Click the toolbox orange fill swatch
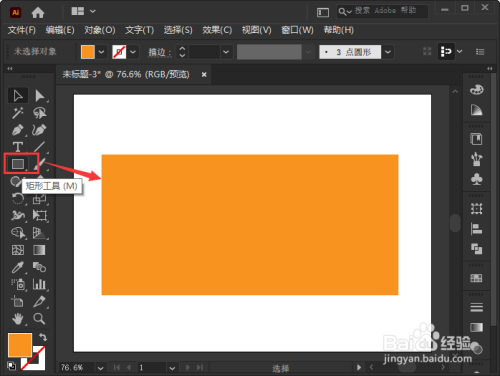 click(x=20, y=345)
